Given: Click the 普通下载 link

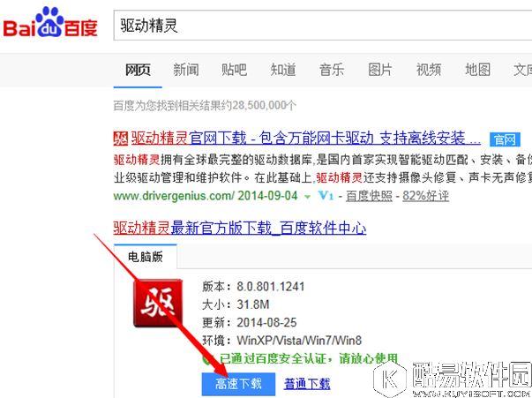Looking at the screenshot, I should tap(307, 384).
